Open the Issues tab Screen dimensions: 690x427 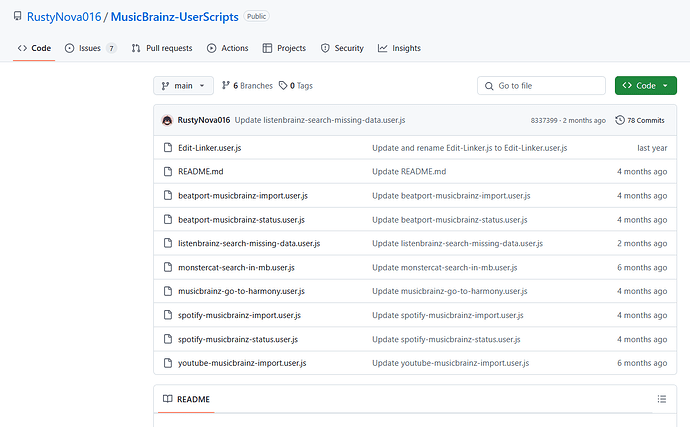[90, 48]
